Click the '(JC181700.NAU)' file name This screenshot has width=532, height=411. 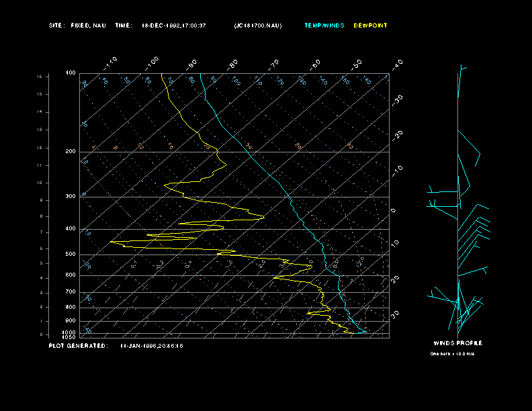pyautogui.click(x=258, y=26)
